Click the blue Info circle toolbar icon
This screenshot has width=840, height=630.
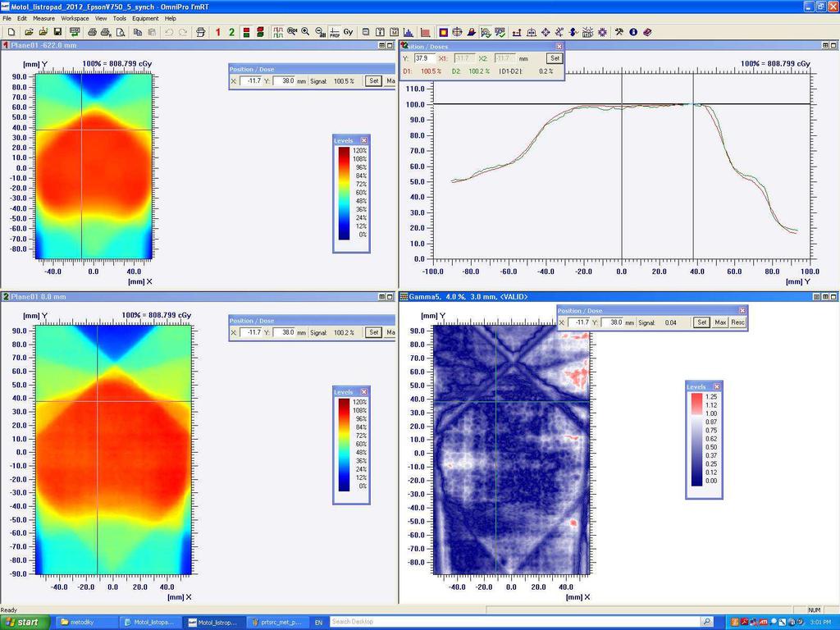pos(633,32)
